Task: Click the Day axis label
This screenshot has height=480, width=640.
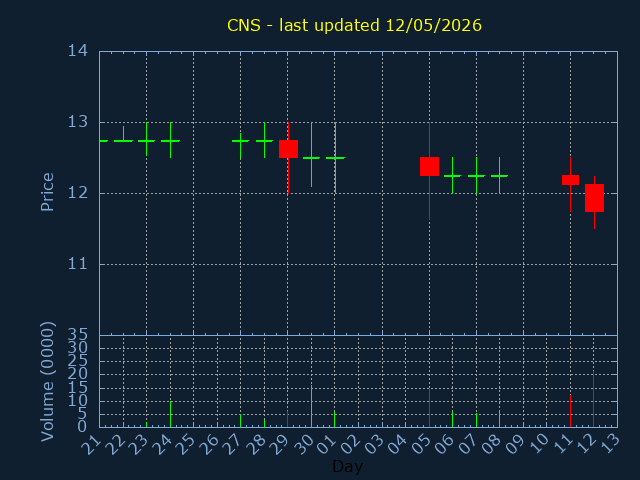Action: tap(347, 466)
